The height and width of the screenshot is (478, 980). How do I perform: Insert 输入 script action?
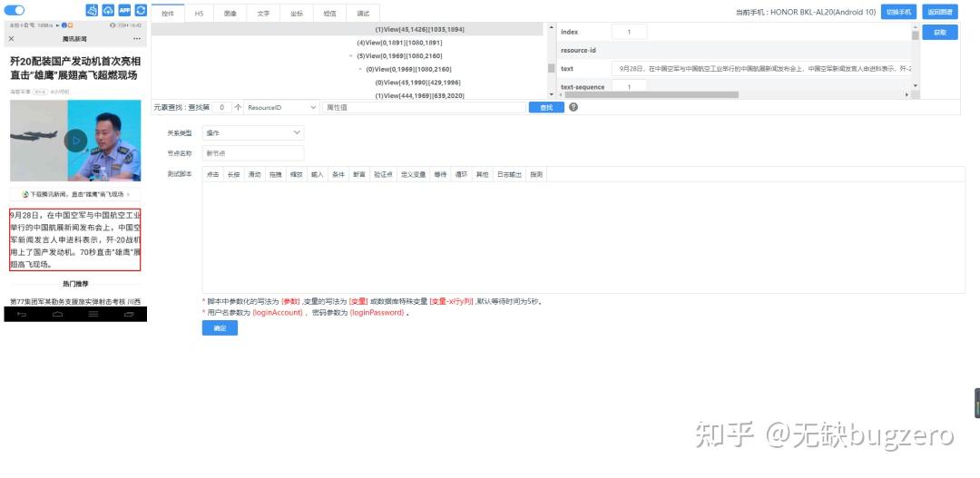[317, 175]
